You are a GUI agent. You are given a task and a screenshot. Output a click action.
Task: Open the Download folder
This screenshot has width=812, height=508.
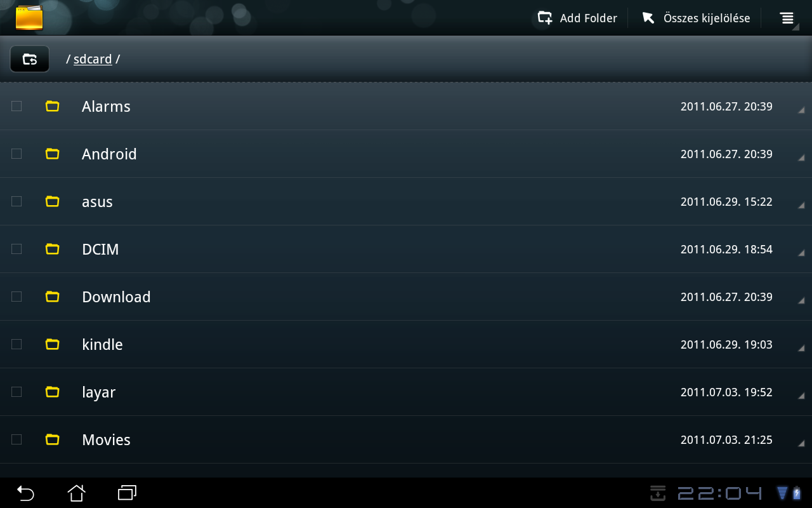(406, 297)
